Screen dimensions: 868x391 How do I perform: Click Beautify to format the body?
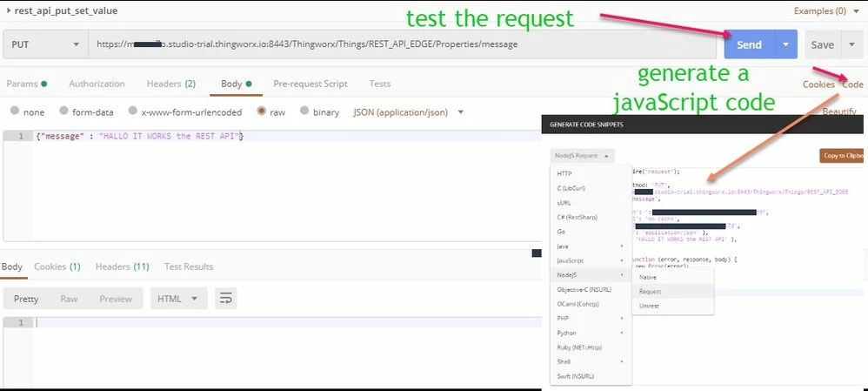point(839,111)
